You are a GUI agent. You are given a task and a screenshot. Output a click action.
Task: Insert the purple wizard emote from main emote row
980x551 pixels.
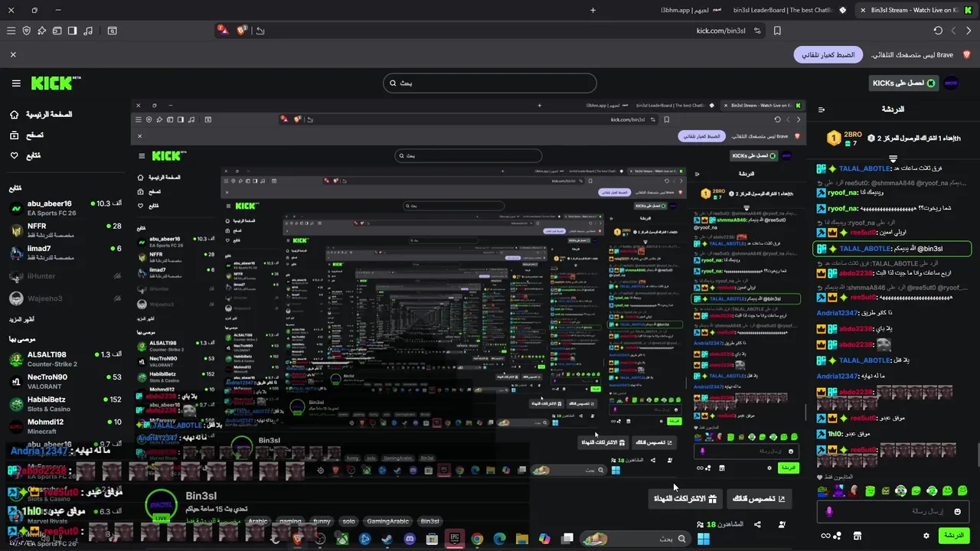pyautogui.click(x=839, y=491)
